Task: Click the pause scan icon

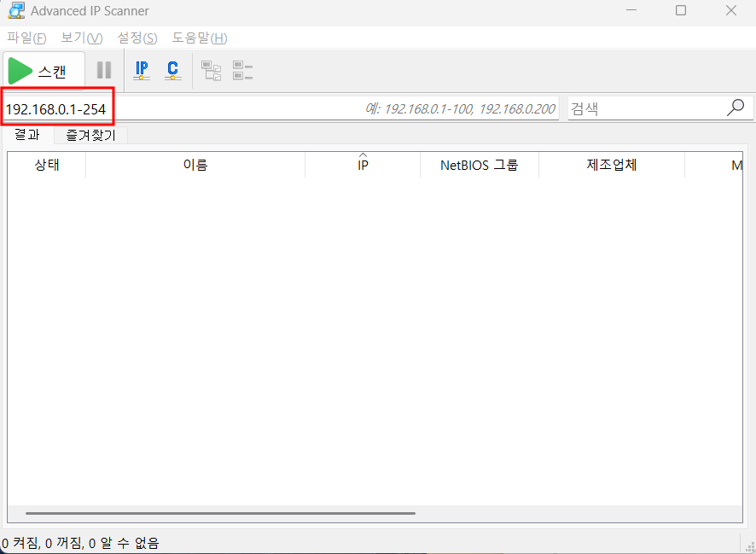Action: 104,70
